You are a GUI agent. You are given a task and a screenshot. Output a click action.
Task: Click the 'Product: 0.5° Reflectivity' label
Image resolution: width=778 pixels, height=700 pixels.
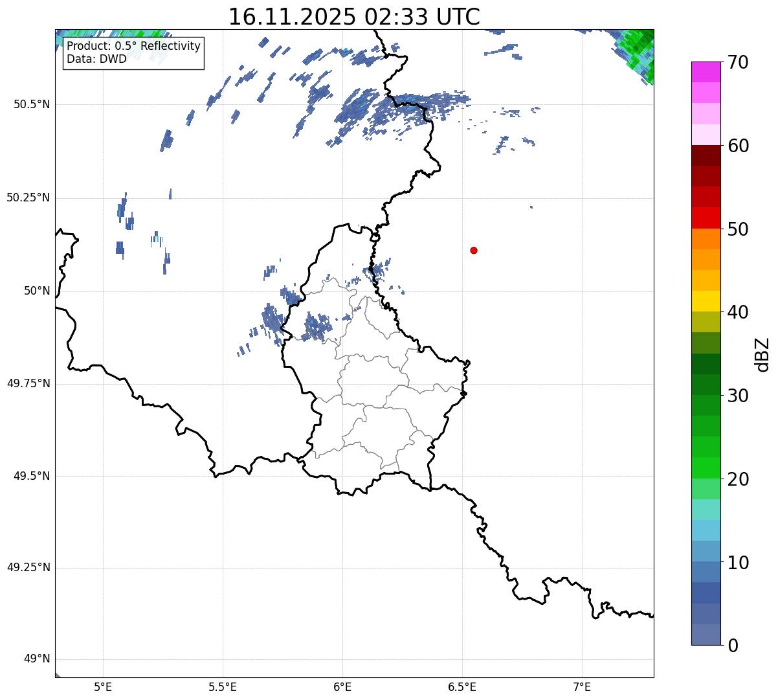click(x=133, y=47)
